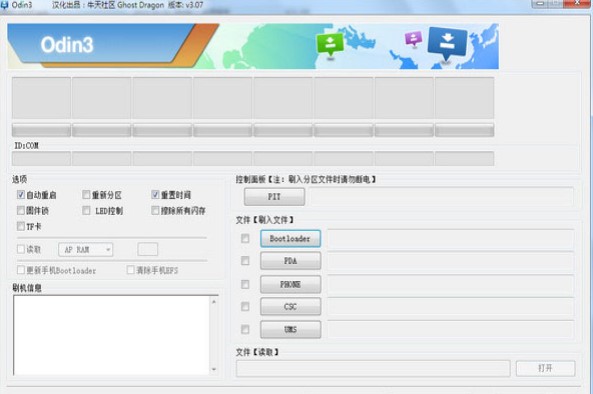Tick the 读取 dump checkbox
The width and height of the screenshot is (593, 394).
tap(20, 249)
